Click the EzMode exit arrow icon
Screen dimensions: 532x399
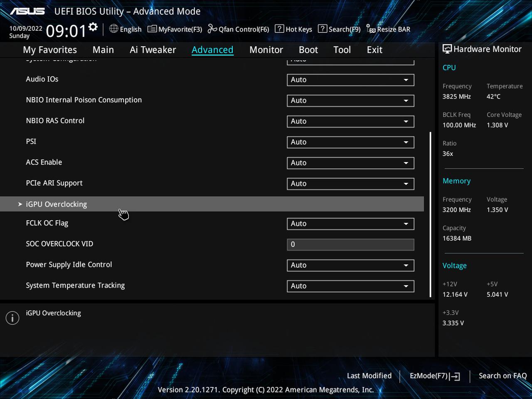coord(455,376)
